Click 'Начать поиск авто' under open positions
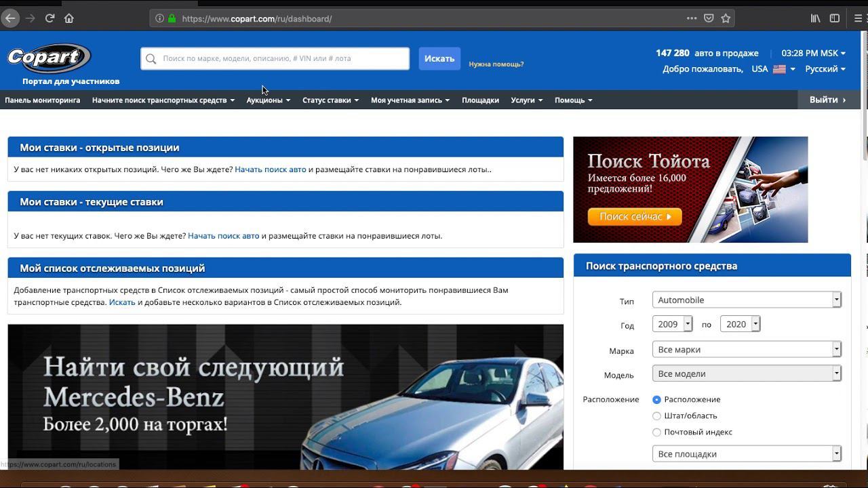Image resolution: width=868 pixels, height=488 pixels. [x=271, y=169]
